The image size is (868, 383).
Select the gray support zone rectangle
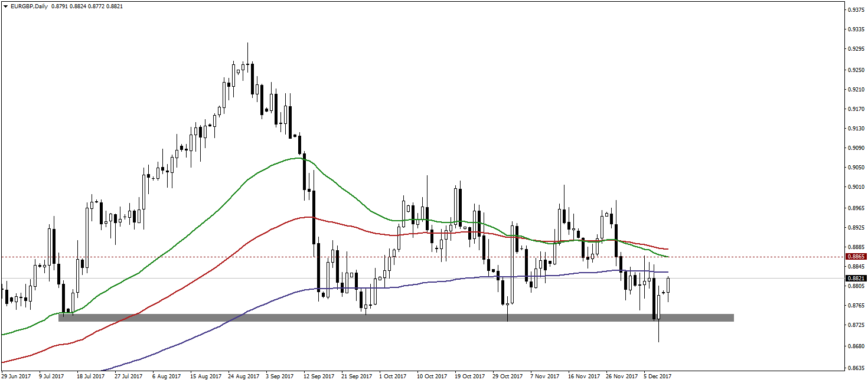pyautogui.click(x=396, y=317)
